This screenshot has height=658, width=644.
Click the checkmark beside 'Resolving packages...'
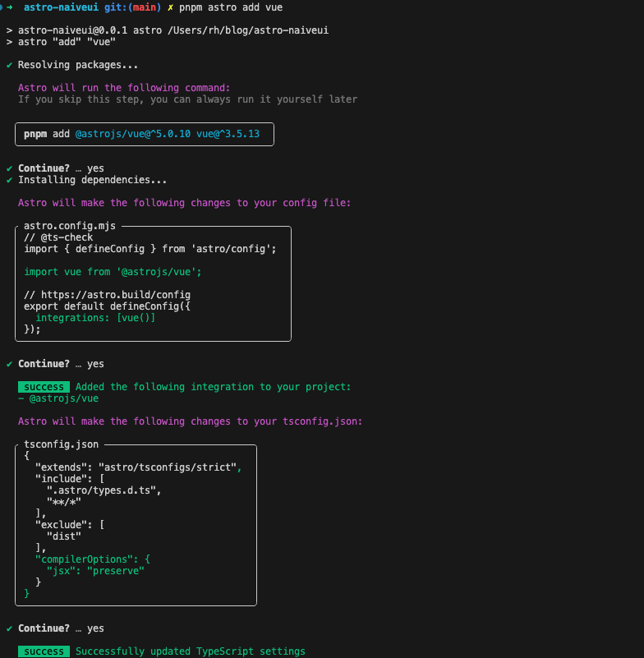click(x=9, y=65)
